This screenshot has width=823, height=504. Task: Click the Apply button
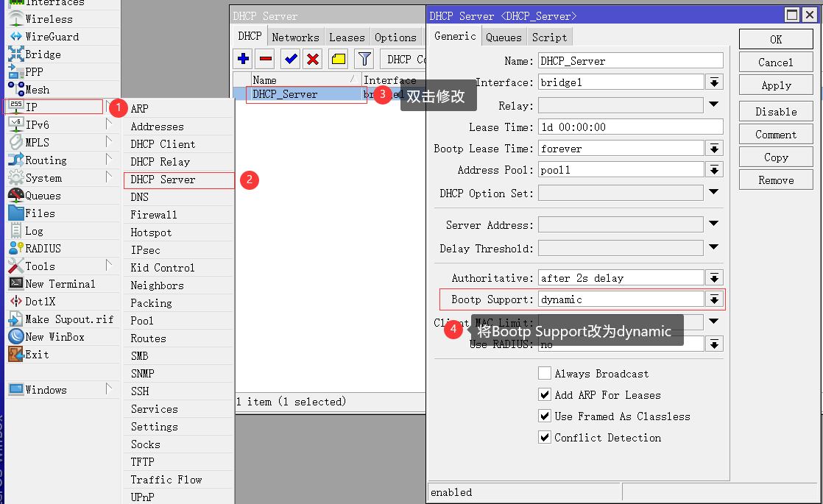[775, 85]
